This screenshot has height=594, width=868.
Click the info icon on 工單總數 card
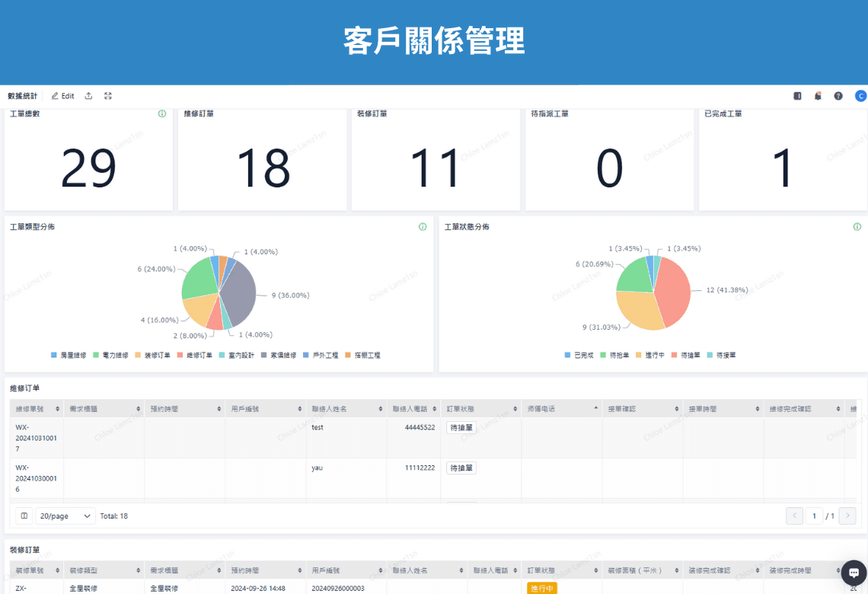[x=161, y=113]
